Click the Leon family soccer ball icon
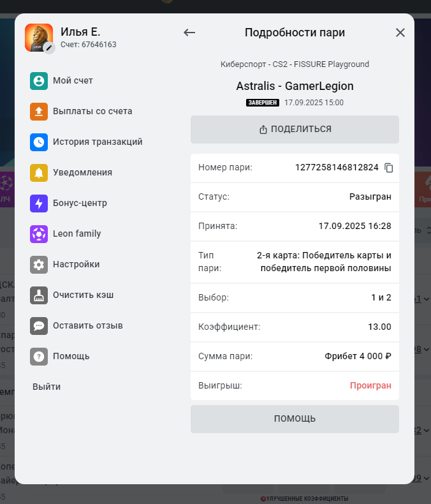 [x=39, y=234]
